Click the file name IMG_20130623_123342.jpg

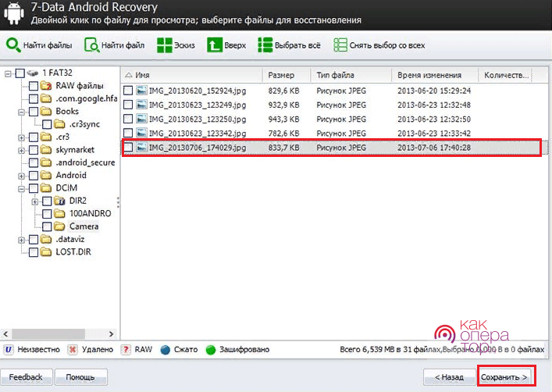(x=198, y=133)
